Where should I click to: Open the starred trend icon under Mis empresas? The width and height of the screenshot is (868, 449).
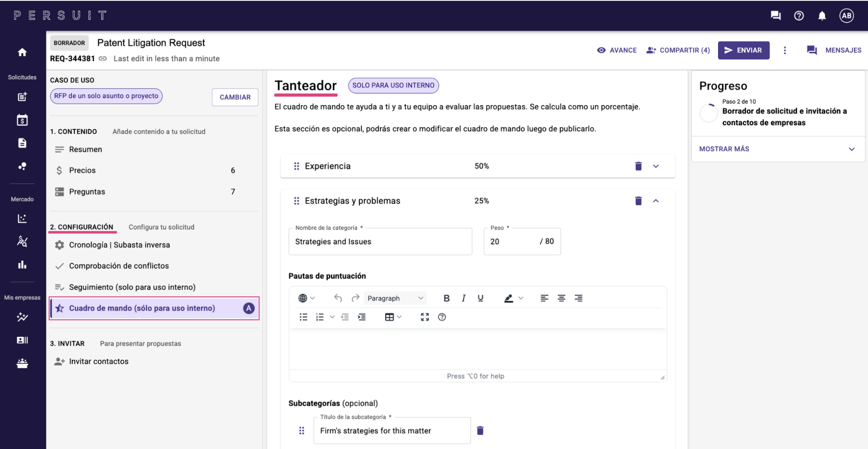(x=22, y=317)
